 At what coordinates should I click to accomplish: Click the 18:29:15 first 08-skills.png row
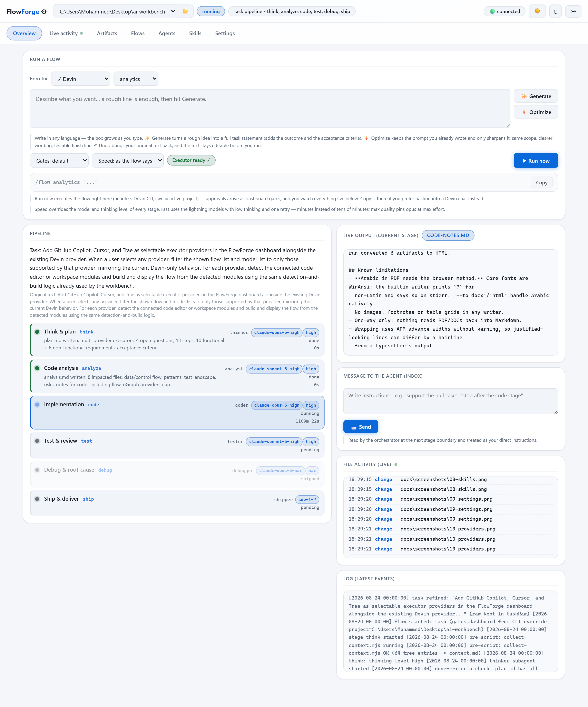point(451,479)
